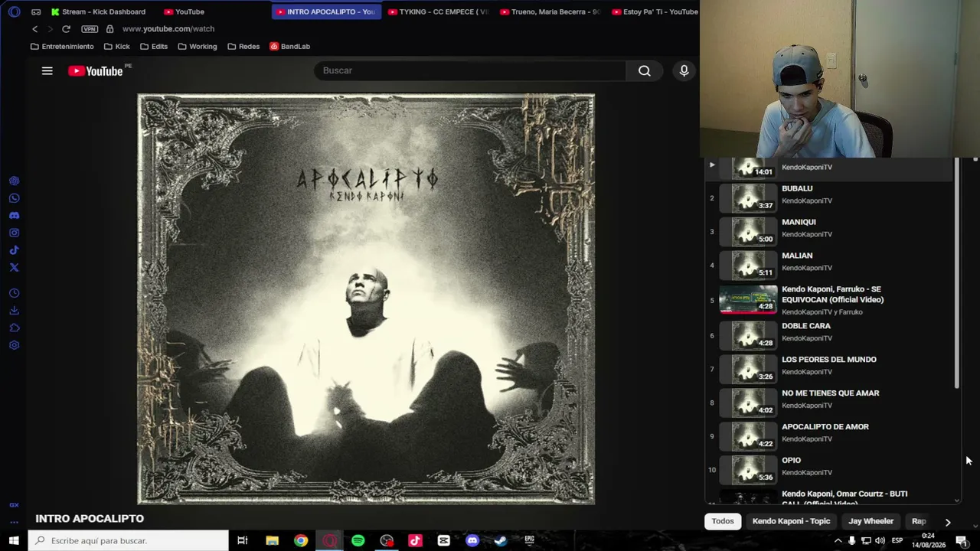This screenshot has width=980, height=551.
Task: Open X (Twitter) in the Opera sidebar
Action: (x=14, y=267)
